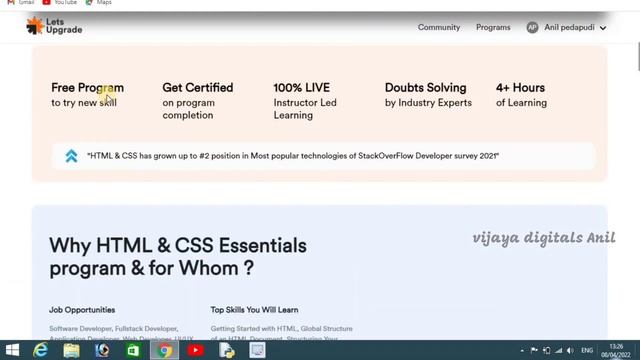Open the green Store taskbar icon

pos(133,350)
